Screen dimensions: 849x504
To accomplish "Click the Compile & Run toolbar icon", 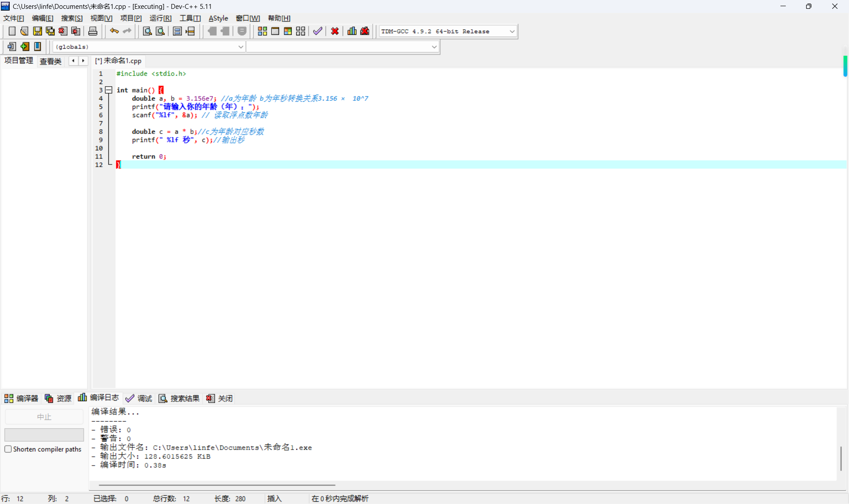I will click(x=288, y=31).
